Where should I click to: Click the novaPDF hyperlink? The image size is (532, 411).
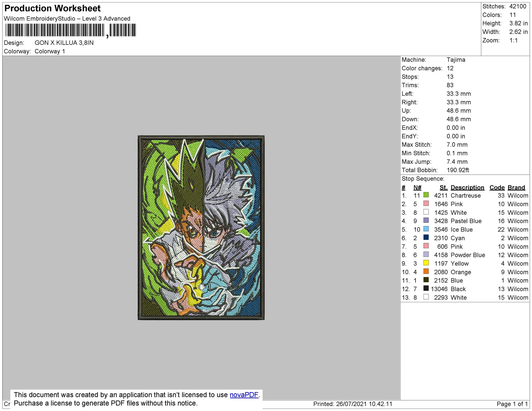(244, 395)
